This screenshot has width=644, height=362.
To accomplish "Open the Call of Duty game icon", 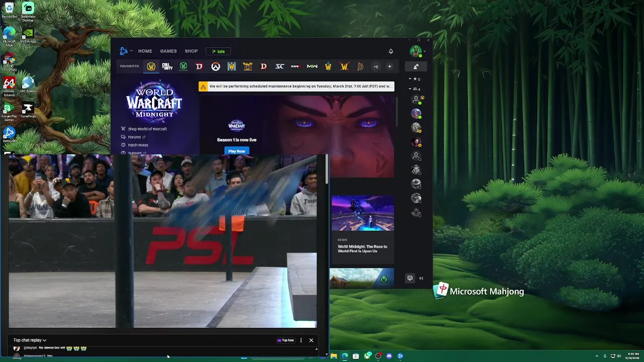I will [x=167, y=66].
